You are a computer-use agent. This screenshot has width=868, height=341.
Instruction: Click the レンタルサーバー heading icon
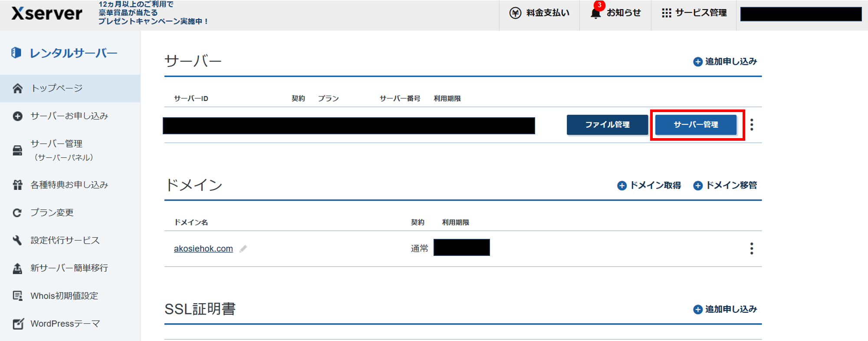[16, 53]
